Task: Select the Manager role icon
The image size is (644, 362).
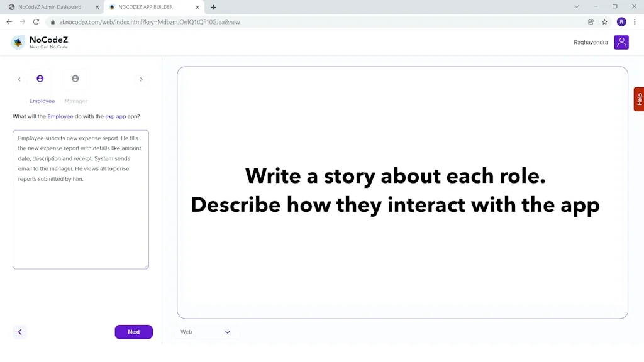Action: click(x=75, y=79)
